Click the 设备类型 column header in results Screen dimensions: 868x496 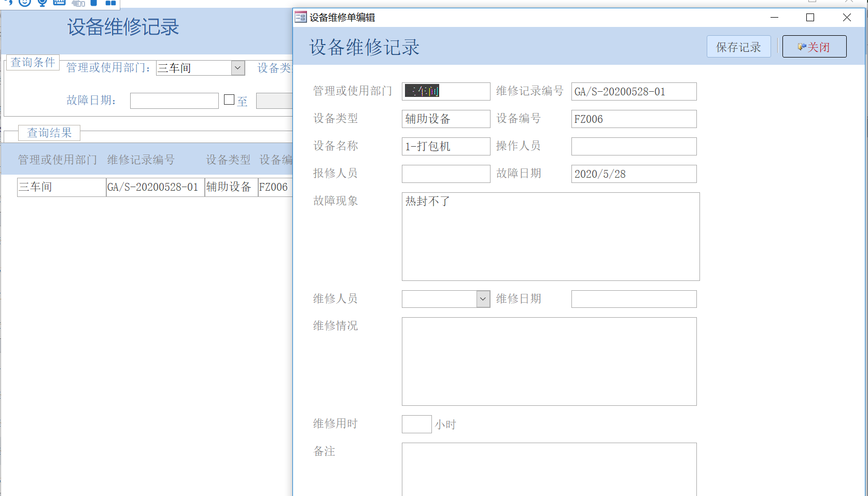tap(228, 160)
